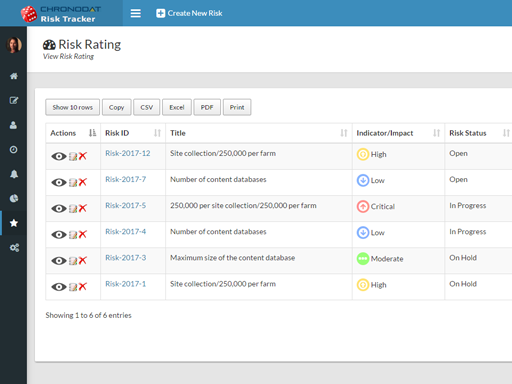Screen dimensions: 512x384
Task: Select the star Risk Rating sidebar icon
Action: [x=14, y=223]
